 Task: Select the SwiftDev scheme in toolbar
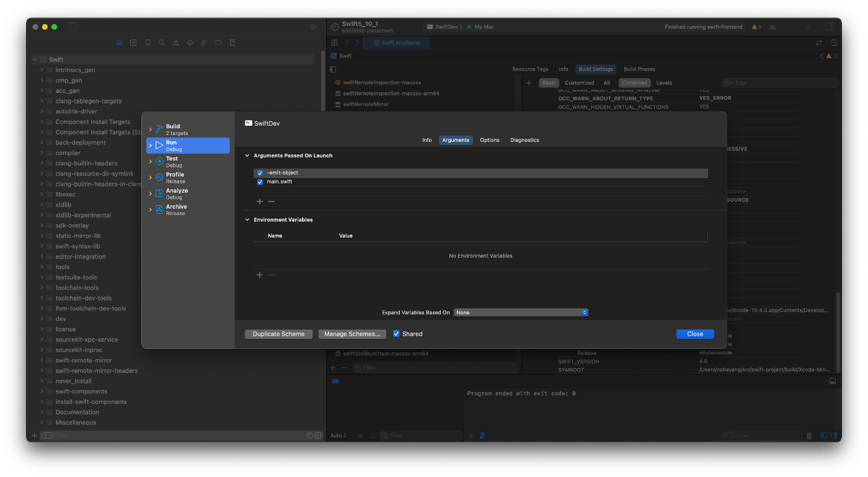[443, 27]
